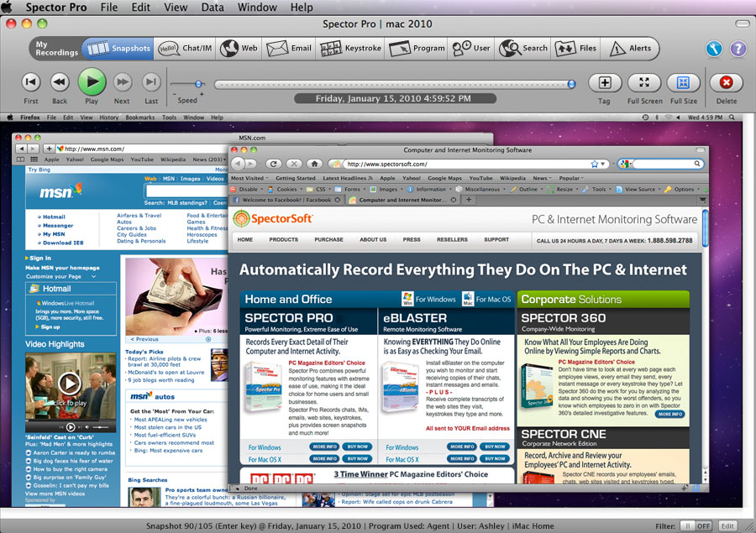Open the Alerts view

(630, 48)
